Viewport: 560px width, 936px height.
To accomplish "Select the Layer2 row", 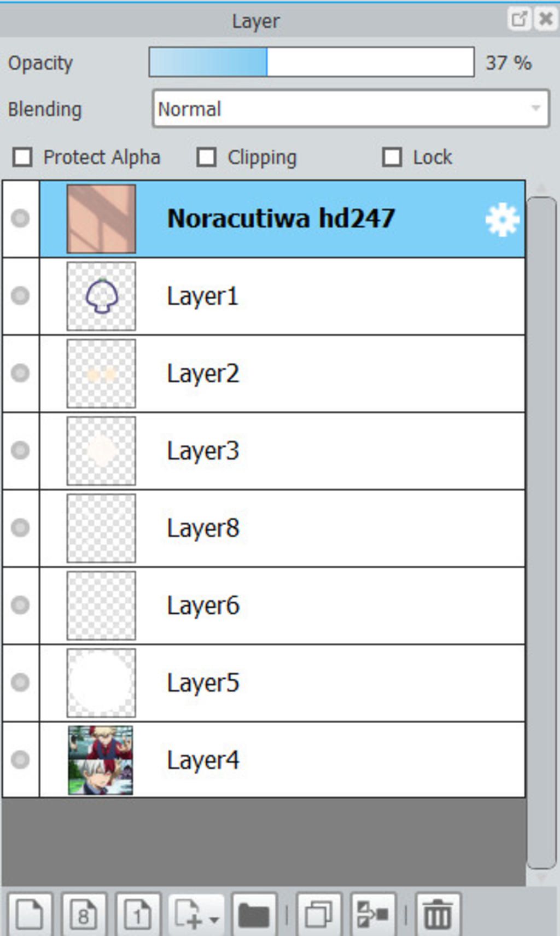I will [328, 374].
